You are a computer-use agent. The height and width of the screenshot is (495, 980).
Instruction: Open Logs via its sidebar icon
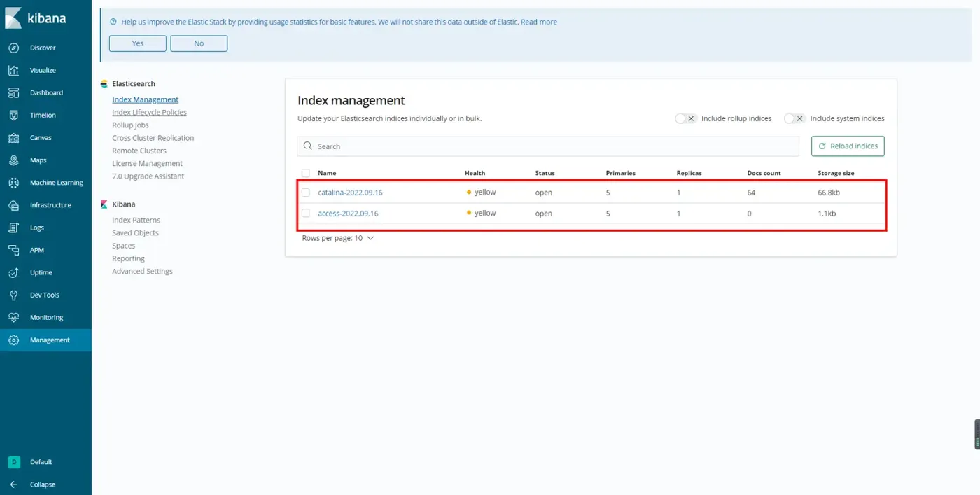13,228
